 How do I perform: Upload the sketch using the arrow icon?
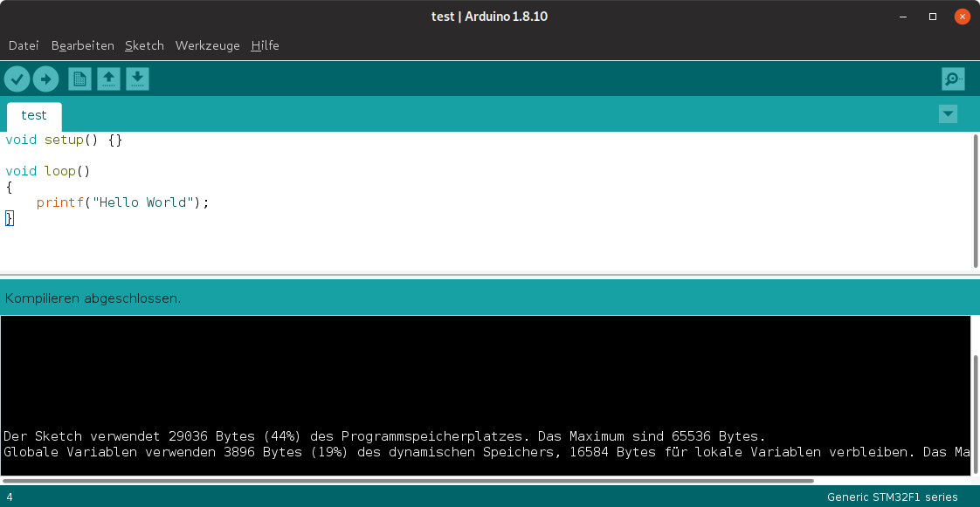pyautogui.click(x=46, y=79)
